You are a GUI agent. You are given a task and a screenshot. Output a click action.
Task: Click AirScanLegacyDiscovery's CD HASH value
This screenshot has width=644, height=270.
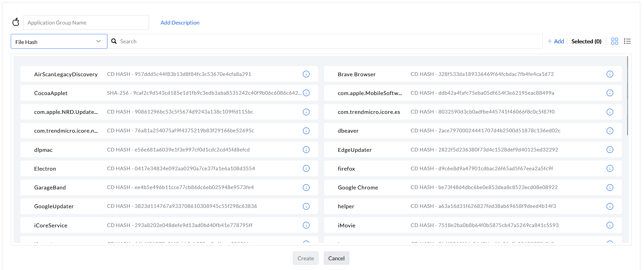179,74
